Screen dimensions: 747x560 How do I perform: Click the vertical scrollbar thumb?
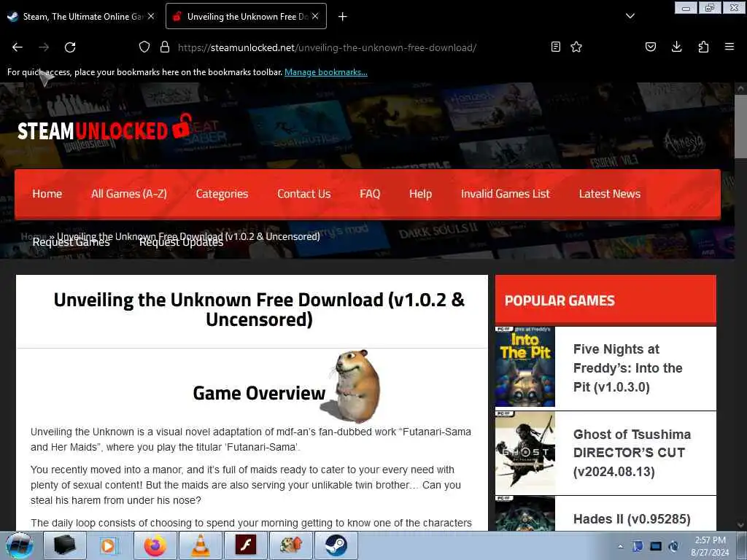pyautogui.click(x=740, y=126)
